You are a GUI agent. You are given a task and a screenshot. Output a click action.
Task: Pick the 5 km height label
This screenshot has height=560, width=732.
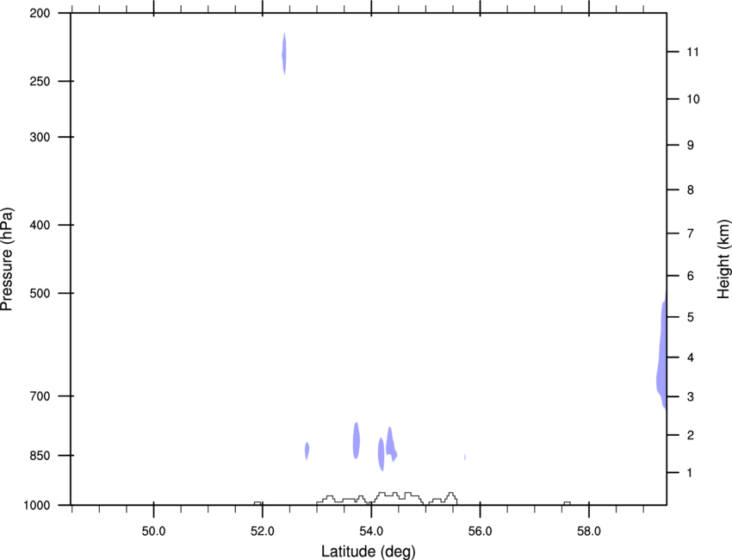(691, 317)
